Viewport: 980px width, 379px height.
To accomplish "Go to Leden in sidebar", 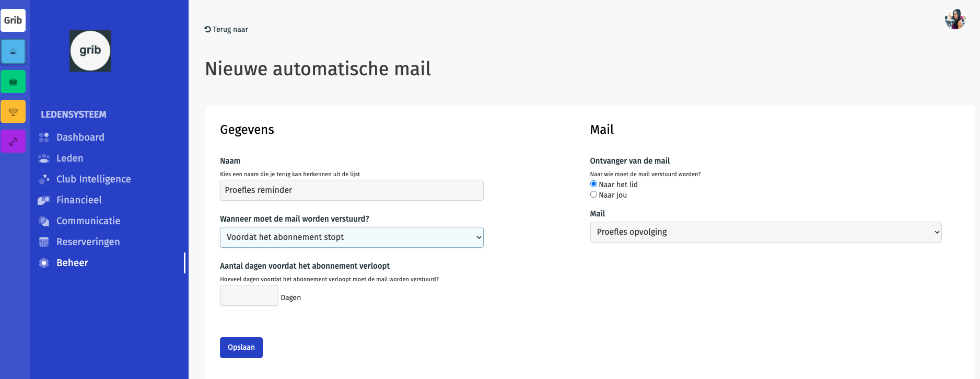I will (x=69, y=158).
